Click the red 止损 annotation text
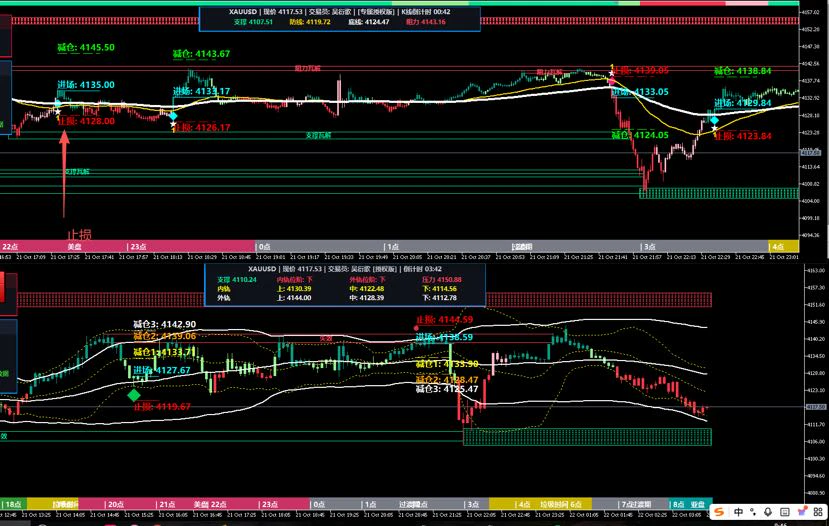 pyautogui.click(x=79, y=234)
